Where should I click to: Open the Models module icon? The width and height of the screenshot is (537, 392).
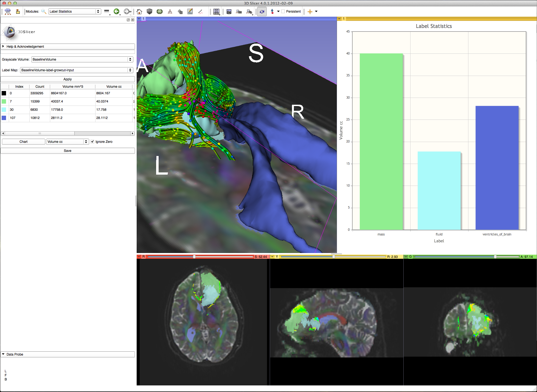[x=159, y=12]
